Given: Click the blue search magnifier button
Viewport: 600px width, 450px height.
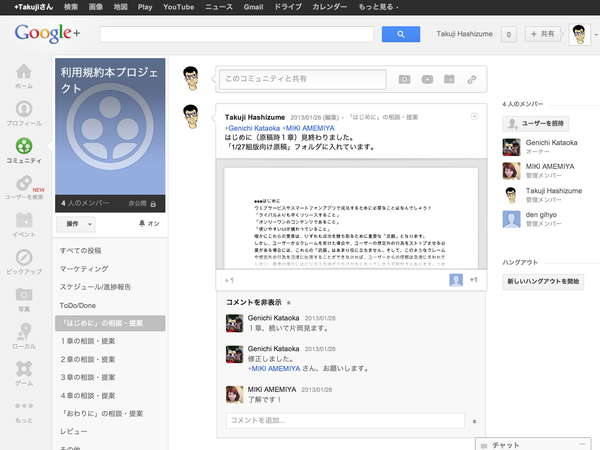Looking at the screenshot, I should point(401,34).
